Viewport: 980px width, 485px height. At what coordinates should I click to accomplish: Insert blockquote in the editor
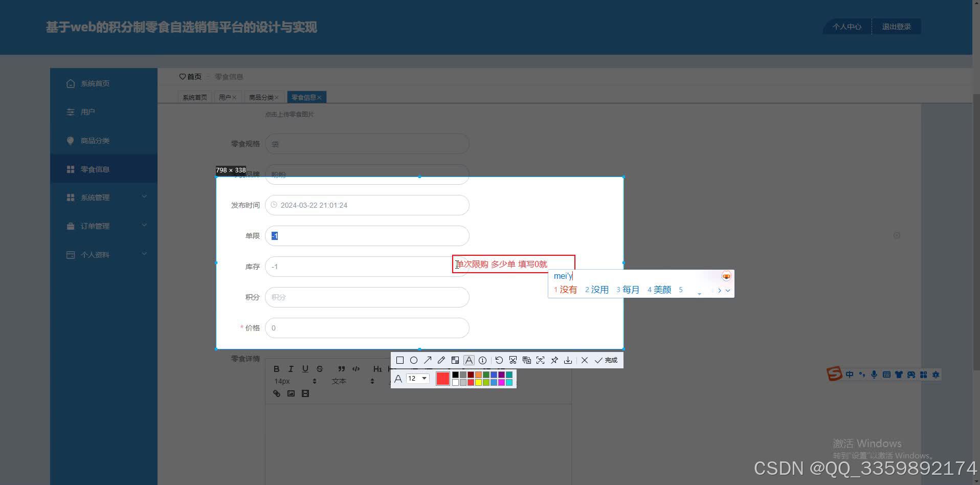pos(341,369)
